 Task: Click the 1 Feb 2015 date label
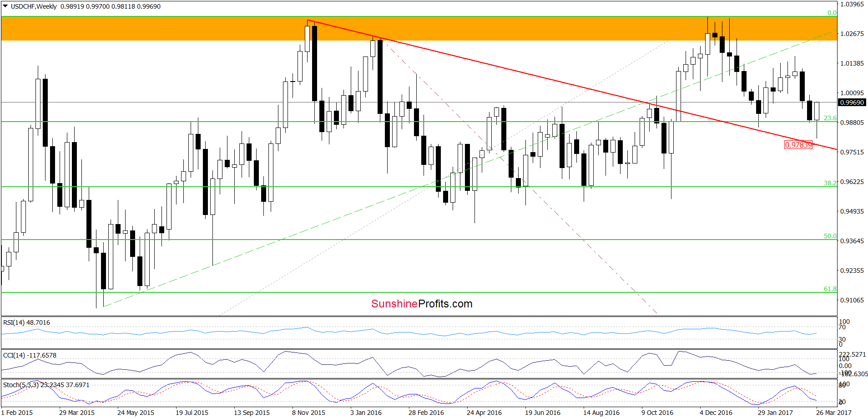coord(17,413)
